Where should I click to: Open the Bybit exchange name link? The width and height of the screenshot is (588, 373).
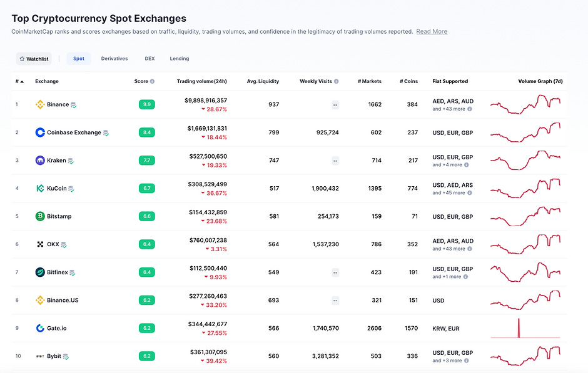[x=54, y=356]
